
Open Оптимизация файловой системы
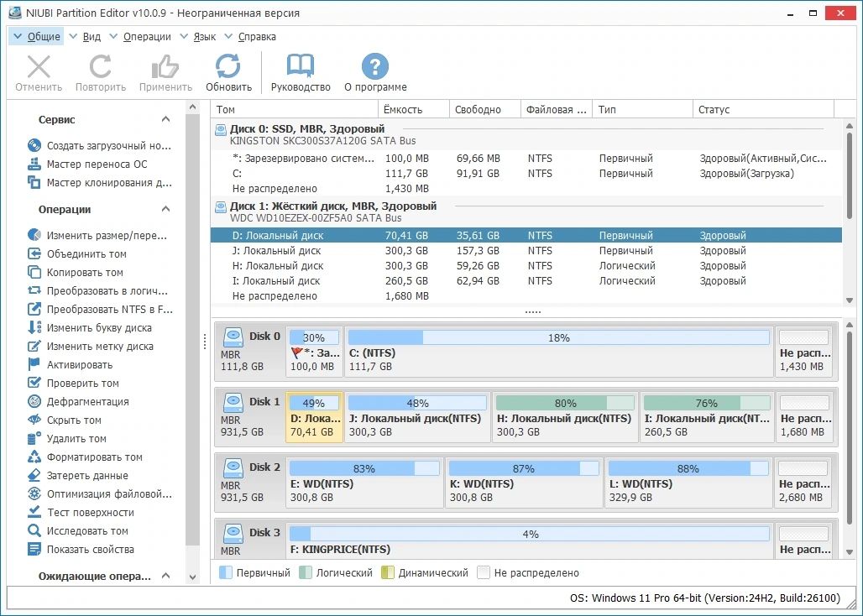point(100,494)
